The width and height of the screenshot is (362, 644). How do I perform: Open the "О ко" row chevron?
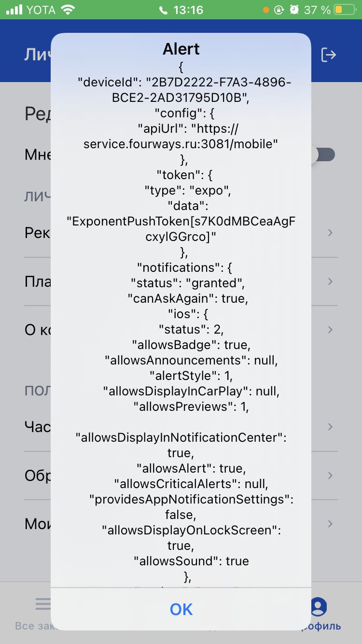pyautogui.click(x=330, y=330)
